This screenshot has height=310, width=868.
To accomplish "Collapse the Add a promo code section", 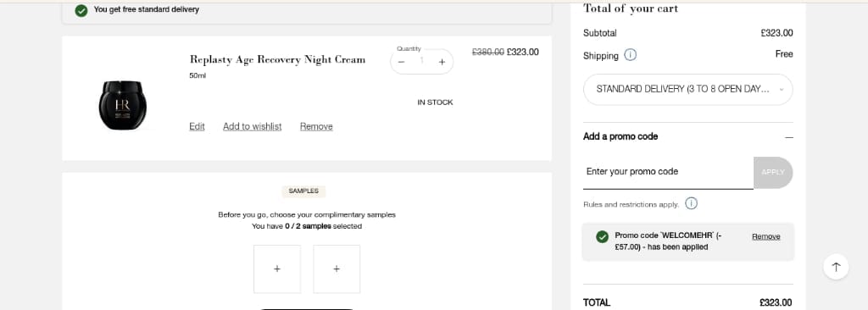I will tap(789, 136).
